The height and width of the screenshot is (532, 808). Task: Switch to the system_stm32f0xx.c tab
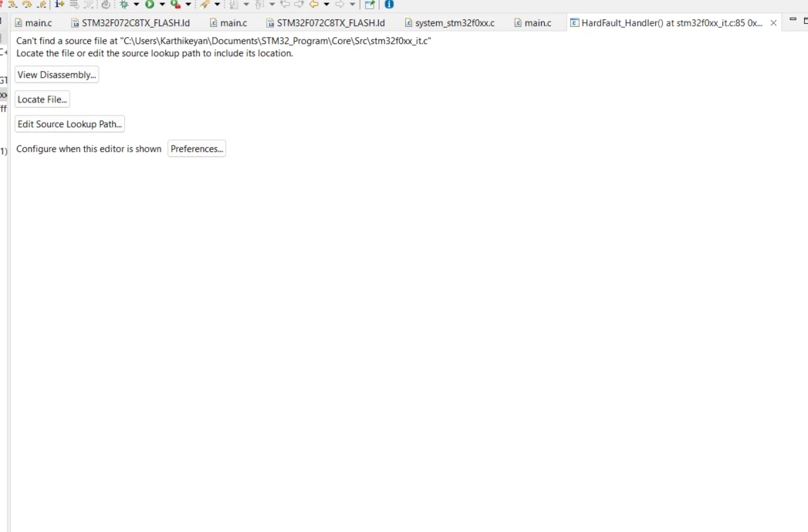(x=450, y=22)
